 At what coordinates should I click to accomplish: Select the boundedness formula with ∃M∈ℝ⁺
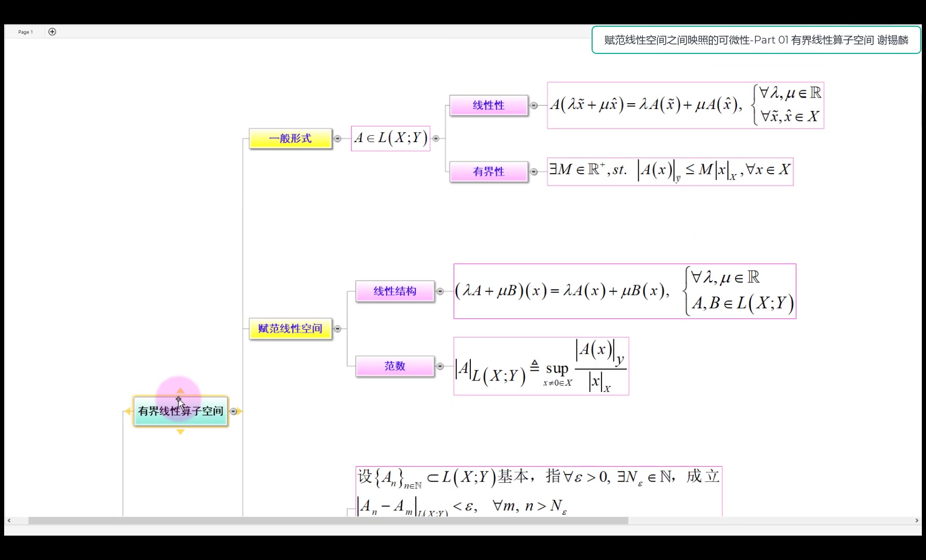(x=670, y=172)
